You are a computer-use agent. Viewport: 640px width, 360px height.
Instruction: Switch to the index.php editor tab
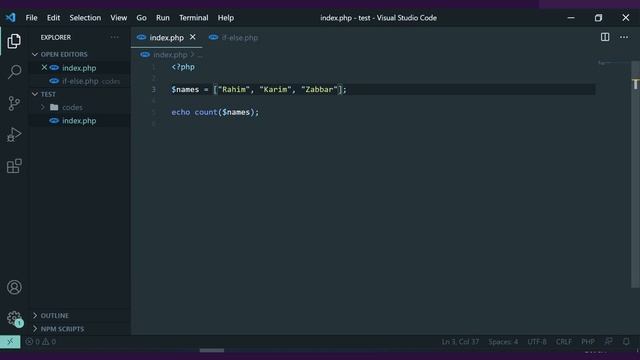(167, 38)
